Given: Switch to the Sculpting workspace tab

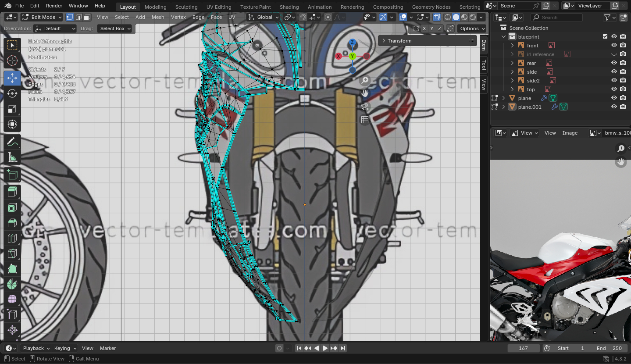Looking at the screenshot, I should click(x=186, y=7).
